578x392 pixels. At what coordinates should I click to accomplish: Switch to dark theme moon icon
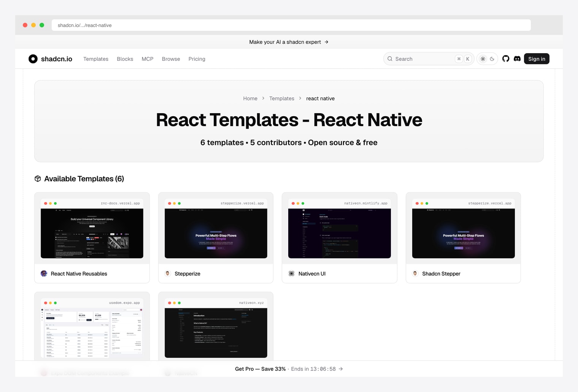tap(492, 59)
